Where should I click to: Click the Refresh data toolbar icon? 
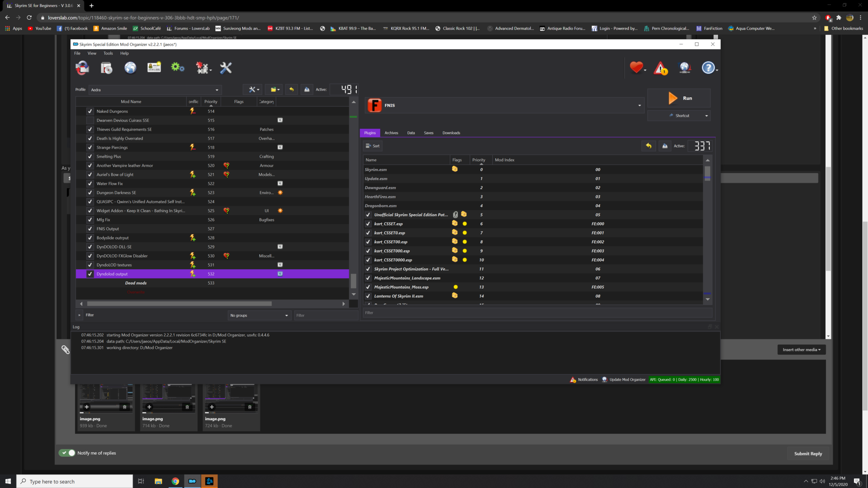click(82, 68)
